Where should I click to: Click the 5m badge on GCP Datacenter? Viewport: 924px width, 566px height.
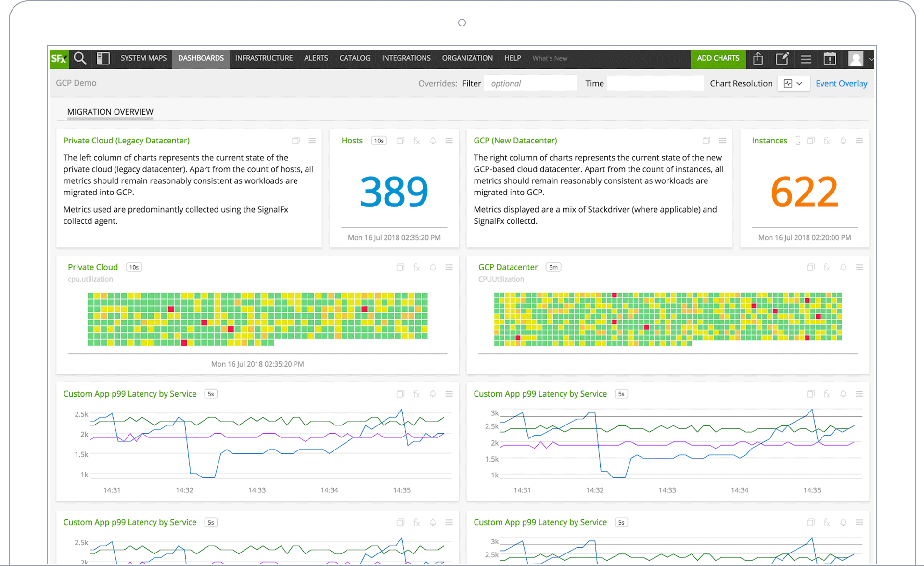[553, 267]
